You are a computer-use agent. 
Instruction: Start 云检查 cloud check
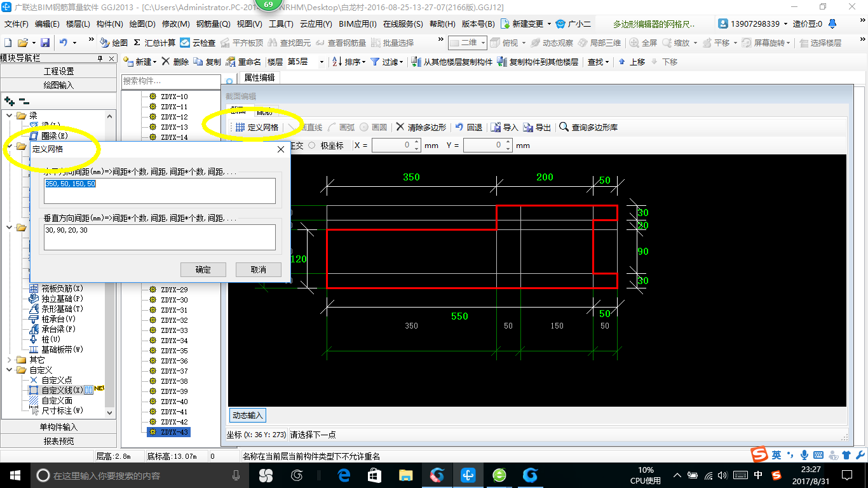[x=198, y=43]
